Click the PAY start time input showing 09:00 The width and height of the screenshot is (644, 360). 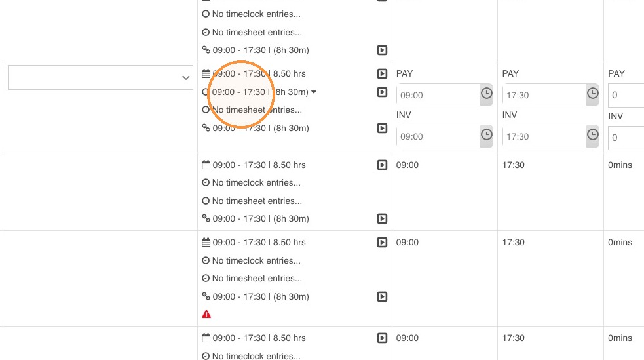click(438, 95)
